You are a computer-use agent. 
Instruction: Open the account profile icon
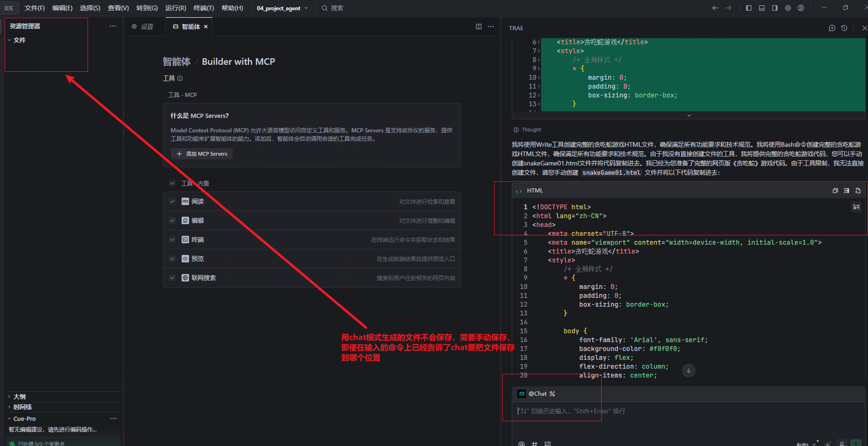pyautogui.click(x=801, y=8)
